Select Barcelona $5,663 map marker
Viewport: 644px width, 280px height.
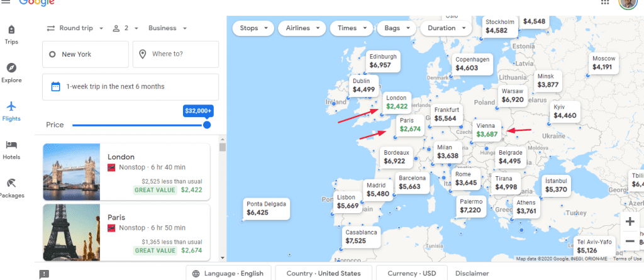(x=413, y=182)
